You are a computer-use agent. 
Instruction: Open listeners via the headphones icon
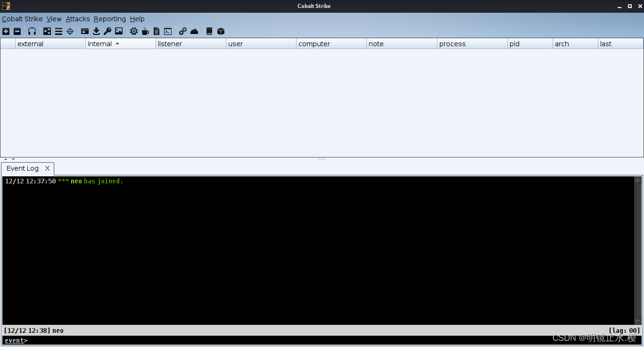[x=32, y=32]
